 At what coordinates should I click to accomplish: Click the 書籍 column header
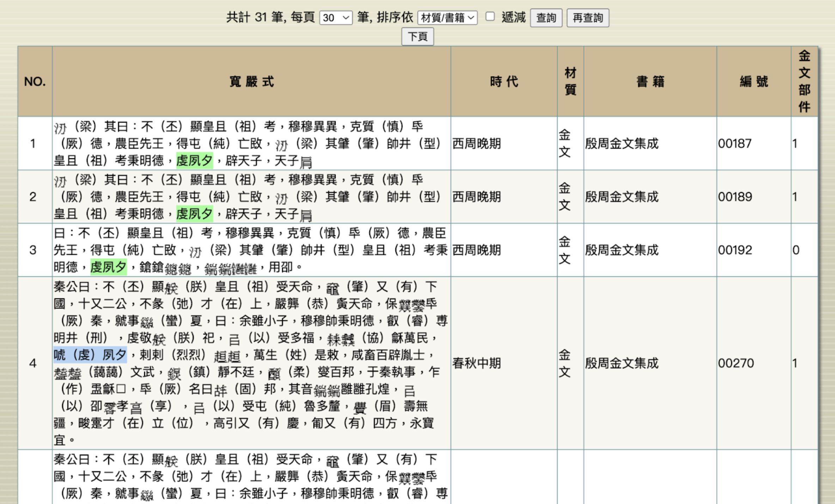click(650, 81)
